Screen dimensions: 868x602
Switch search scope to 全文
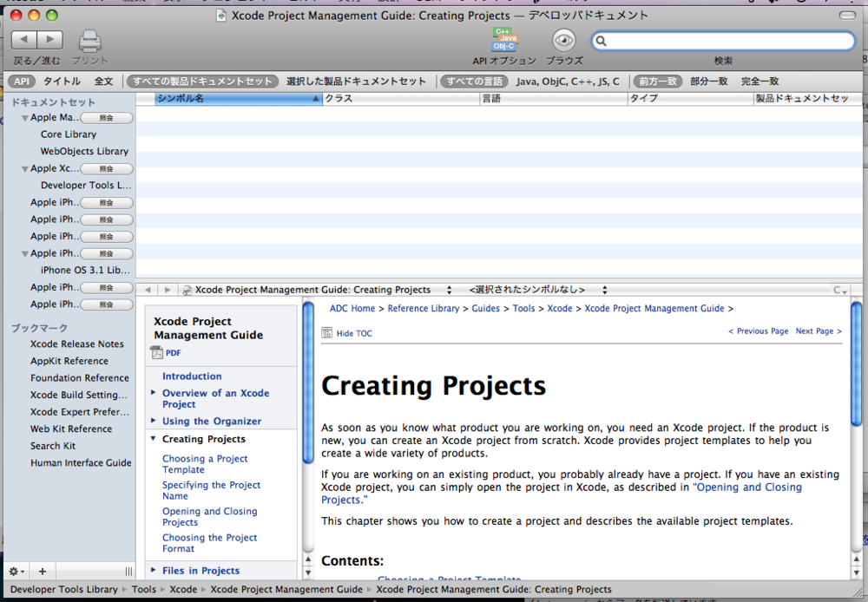[103, 82]
